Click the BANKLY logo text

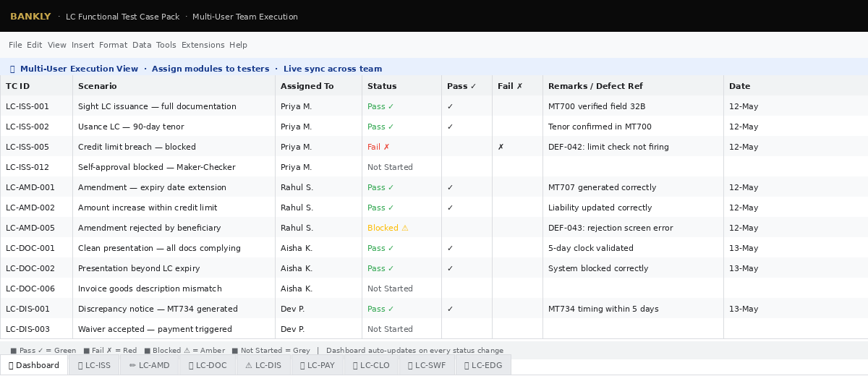click(x=30, y=17)
